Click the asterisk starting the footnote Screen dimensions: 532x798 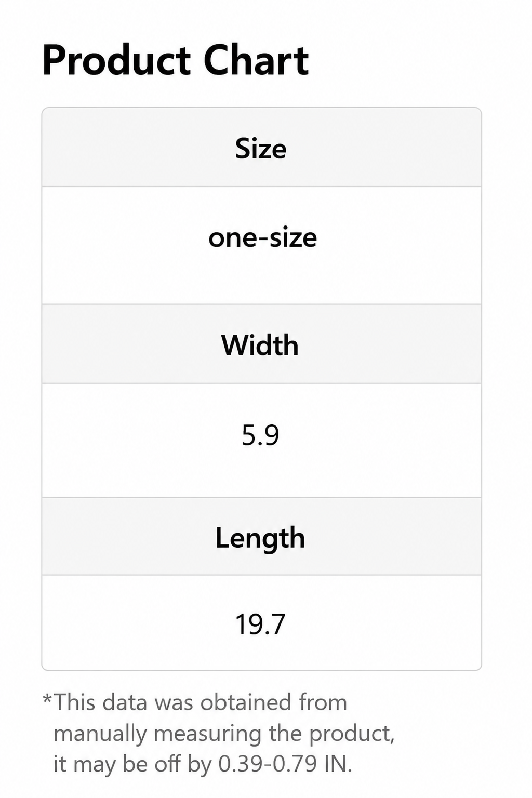pyautogui.click(x=47, y=699)
